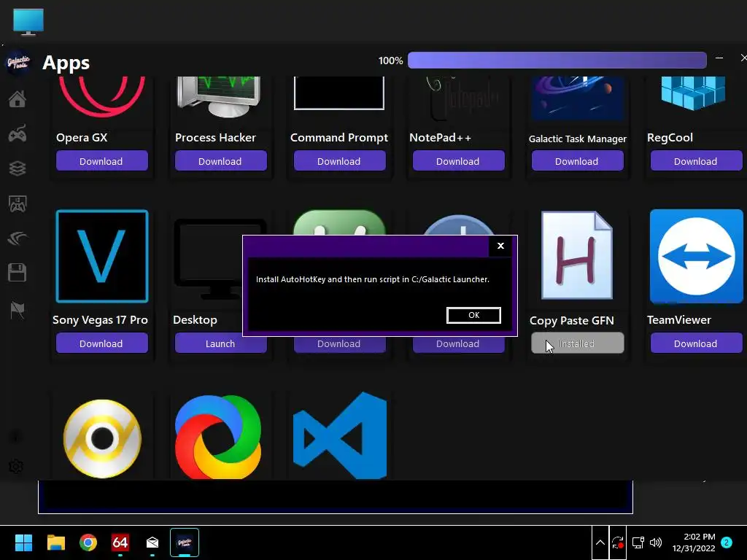Click the ShareX colorful swirl icon
Screen dimensions: 747x560
[218, 437]
